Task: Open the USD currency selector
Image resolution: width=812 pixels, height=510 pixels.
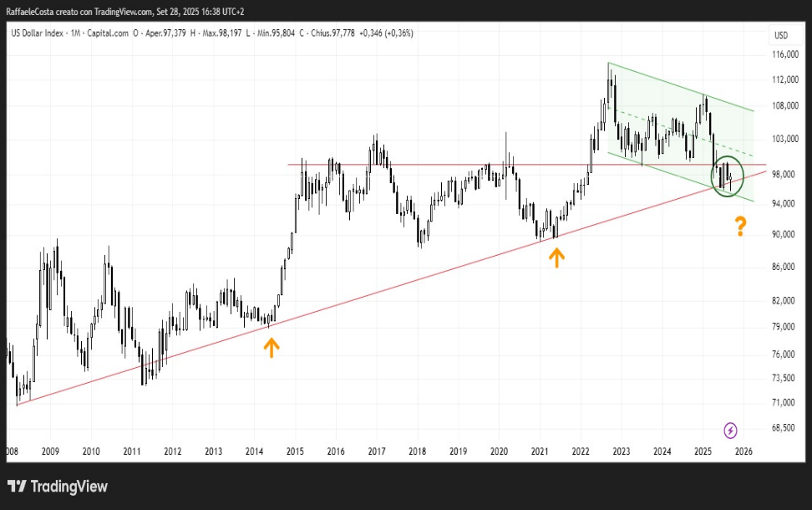Action: (x=781, y=35)
